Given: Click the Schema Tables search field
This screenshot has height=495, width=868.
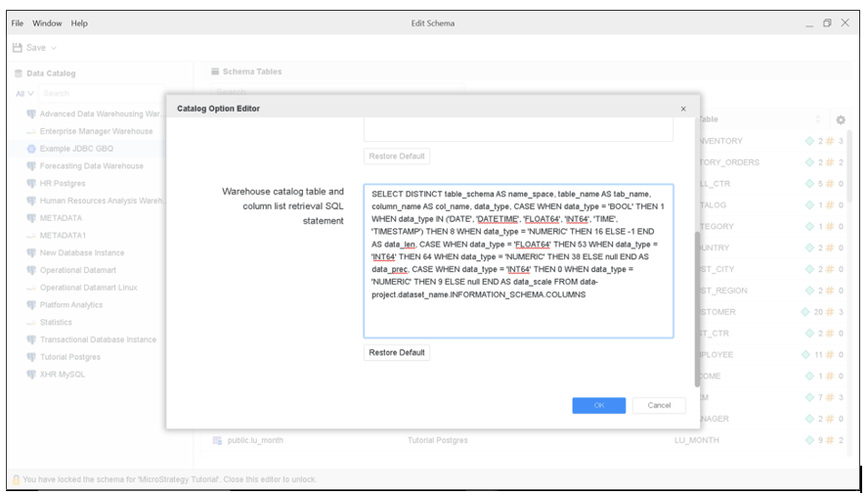Looking at the screenshot, I should coord(336,91).
